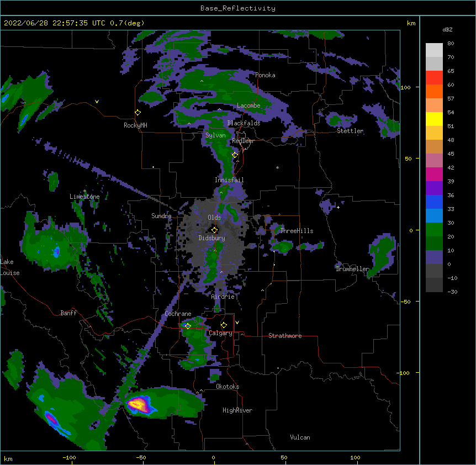Click the darkest gray swatch between -10 and -30
This screenshot has height=465, width=476.
(x=434, y=285)
